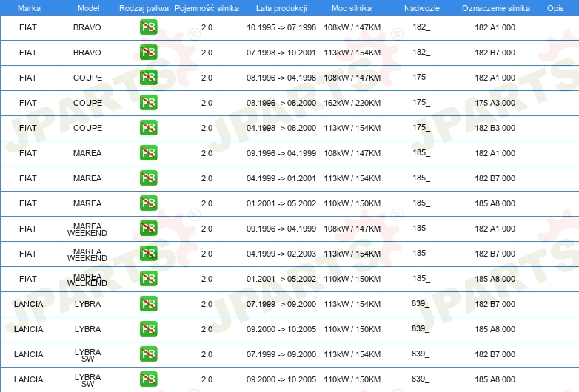Image resolution: width=579 pixels, height=392 pixels.
Task: Click the fuel icon in Marea Weekend 04.1999 -> 02.2003 row
Action: click(148, 254)
